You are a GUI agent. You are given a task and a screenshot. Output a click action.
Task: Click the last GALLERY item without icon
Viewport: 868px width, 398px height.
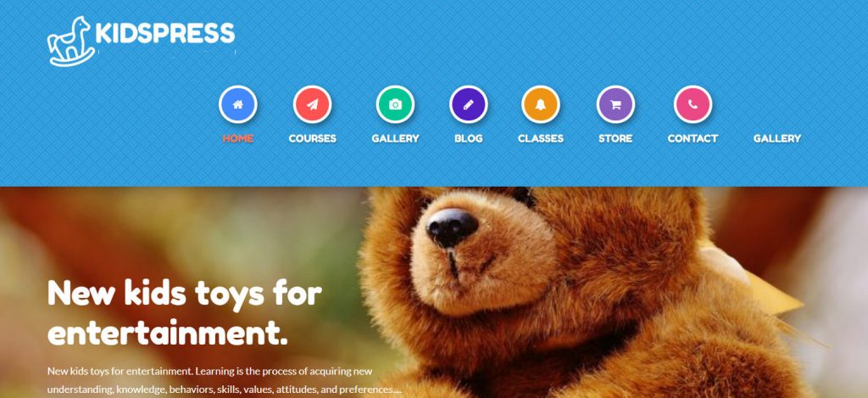point(777,138)
